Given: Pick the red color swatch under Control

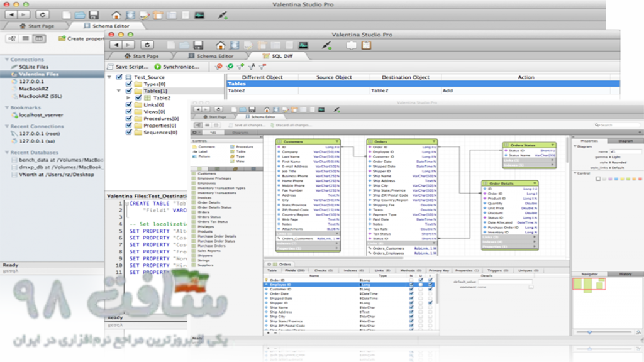Looking at the screenshot, I should click(x=640, y=179).
